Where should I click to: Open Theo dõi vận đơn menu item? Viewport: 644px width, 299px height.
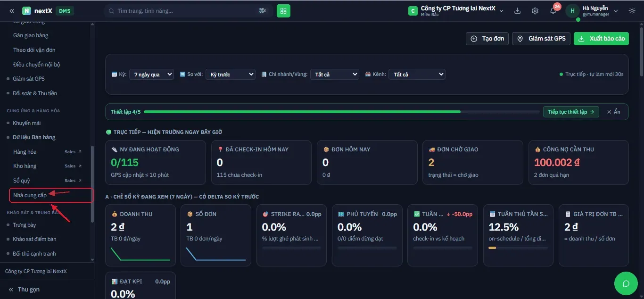coord(34,50)
